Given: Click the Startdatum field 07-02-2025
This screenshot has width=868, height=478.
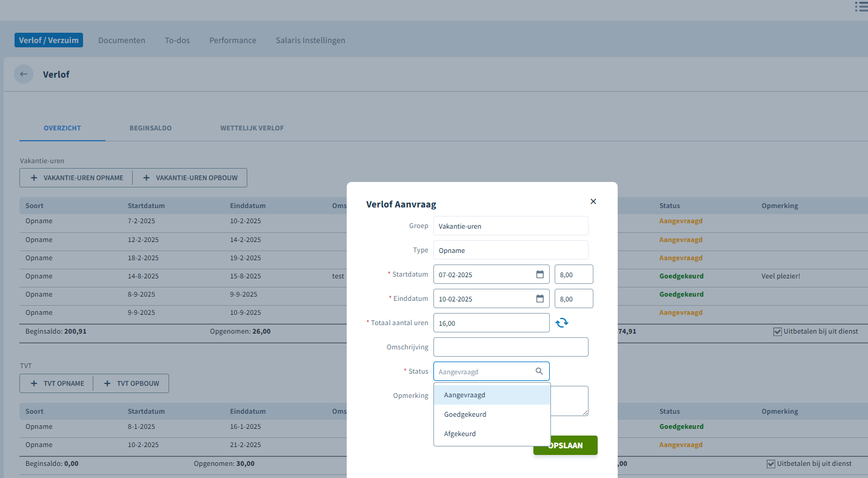Looking at the screenshot, I should (492, 274).
